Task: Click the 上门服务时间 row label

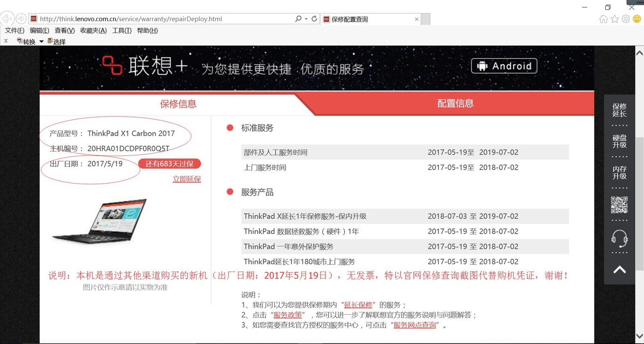Action: [265, 168]
